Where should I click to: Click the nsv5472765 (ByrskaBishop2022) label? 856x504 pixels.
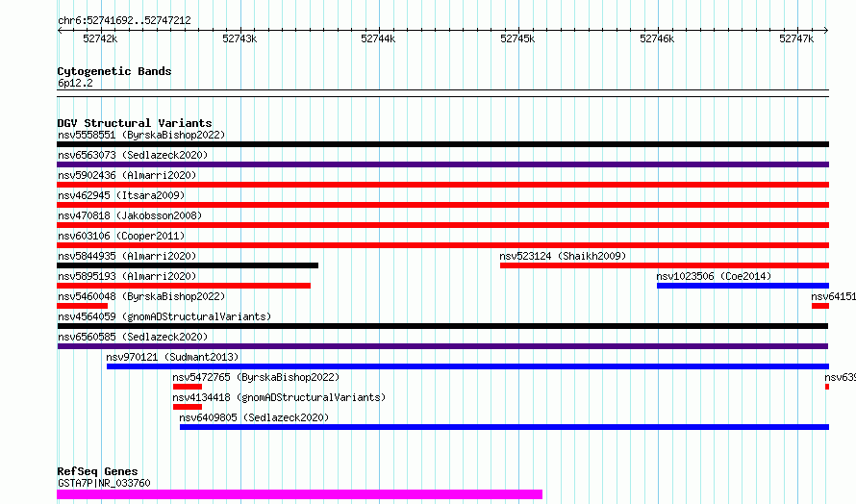click(x=256, y=377)
